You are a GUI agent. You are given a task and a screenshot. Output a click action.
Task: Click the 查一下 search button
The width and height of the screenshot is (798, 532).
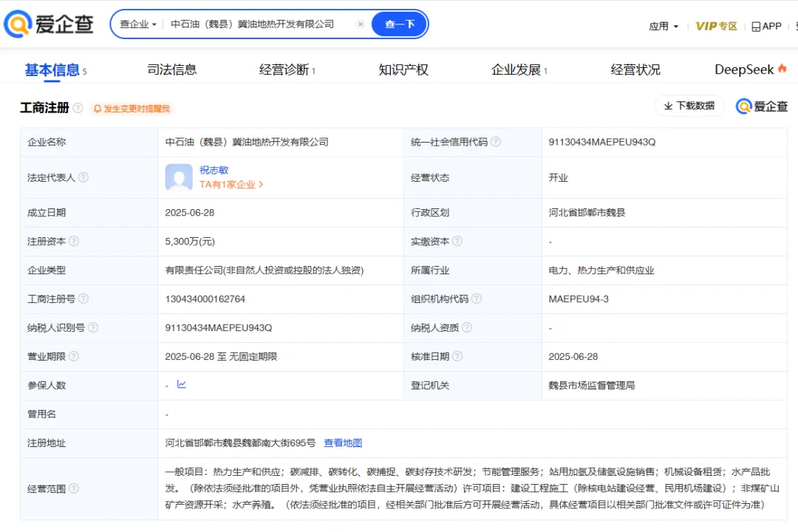pos(400,24)
